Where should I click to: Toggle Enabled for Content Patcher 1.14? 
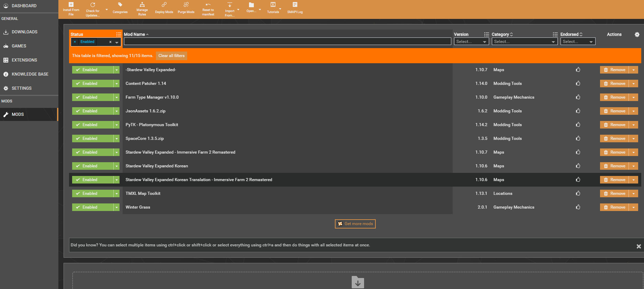coord(93,84)
